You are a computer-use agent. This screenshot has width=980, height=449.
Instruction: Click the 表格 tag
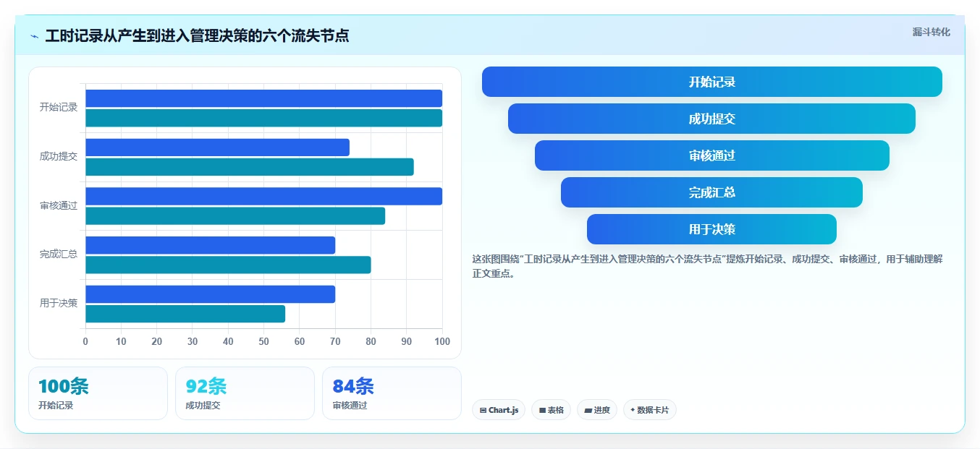(551, 410)
